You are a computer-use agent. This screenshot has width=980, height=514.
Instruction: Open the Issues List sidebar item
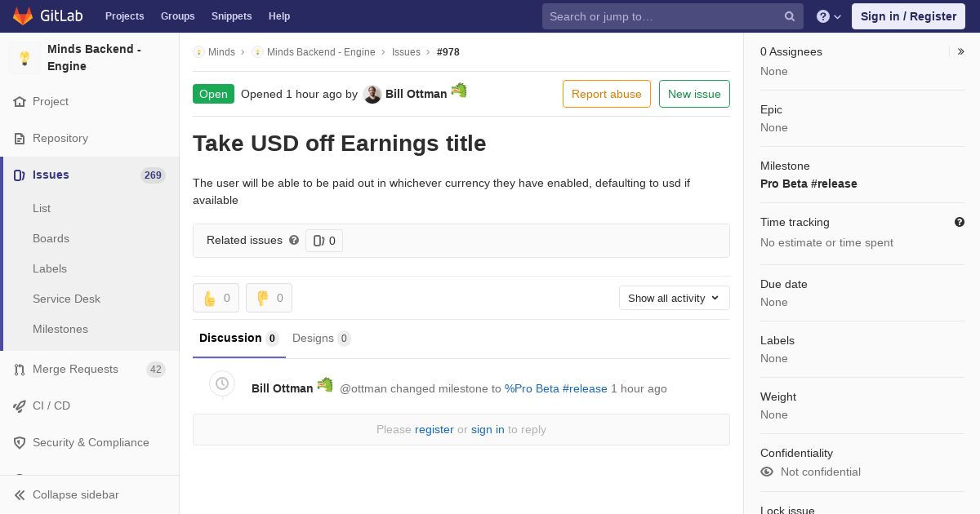pos(42,208)
